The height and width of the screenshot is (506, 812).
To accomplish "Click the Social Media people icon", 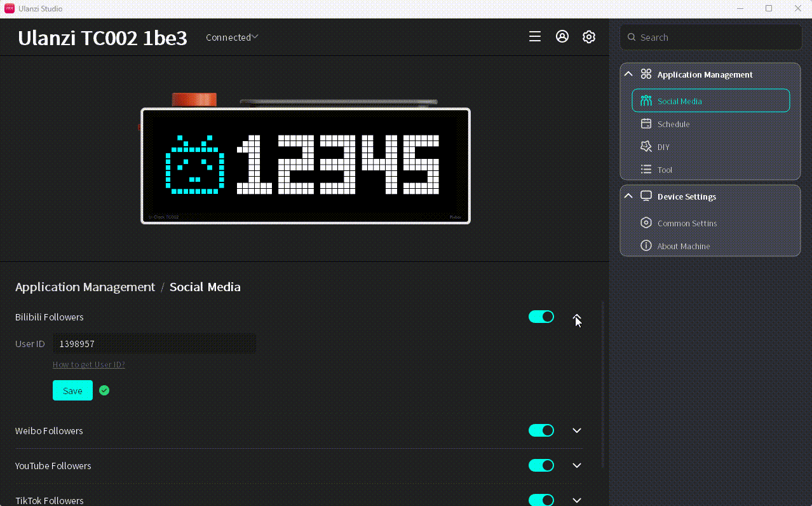I will click(646, 101).
